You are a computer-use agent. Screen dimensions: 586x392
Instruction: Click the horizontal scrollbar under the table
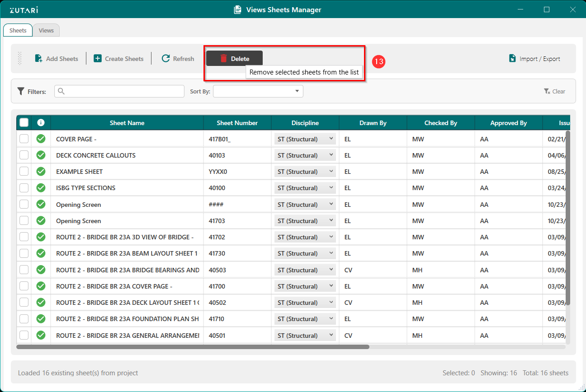coord(193,347)
